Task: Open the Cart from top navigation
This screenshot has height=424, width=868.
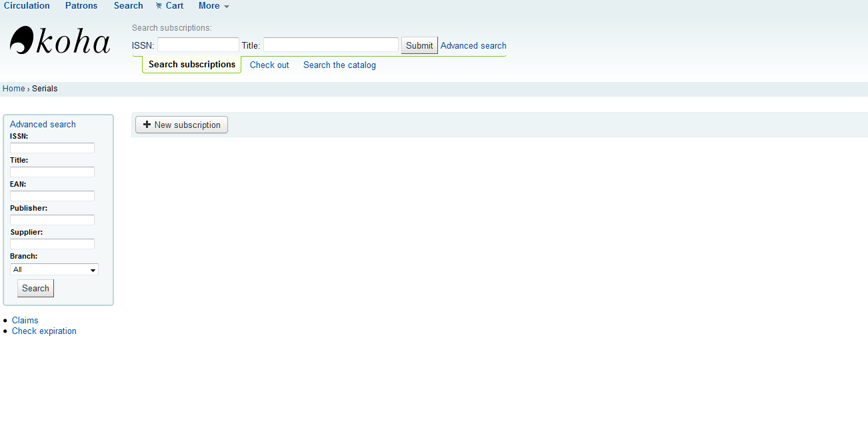Action: pyautogui.click(x=170, y=6)
